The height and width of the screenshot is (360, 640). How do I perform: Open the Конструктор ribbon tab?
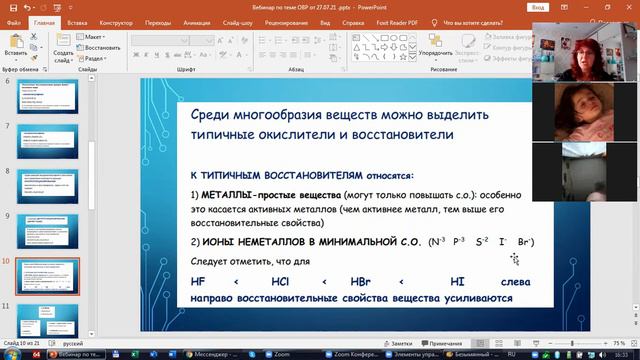(x=116, y=23)
